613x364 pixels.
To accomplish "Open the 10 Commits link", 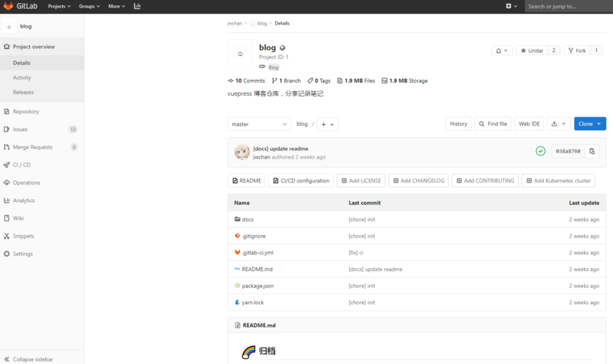I will pyautogui.click(x=246, y=80).
